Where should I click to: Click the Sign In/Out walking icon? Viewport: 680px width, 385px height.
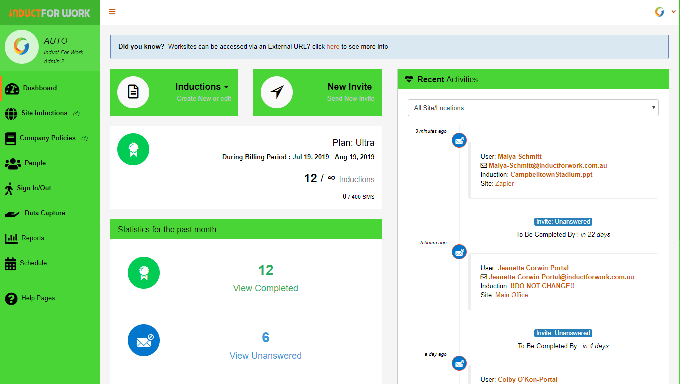9,189
